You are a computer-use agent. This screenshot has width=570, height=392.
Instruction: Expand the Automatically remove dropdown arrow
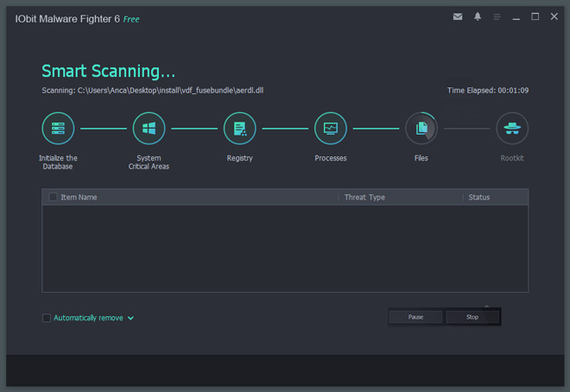click(130, 319)
